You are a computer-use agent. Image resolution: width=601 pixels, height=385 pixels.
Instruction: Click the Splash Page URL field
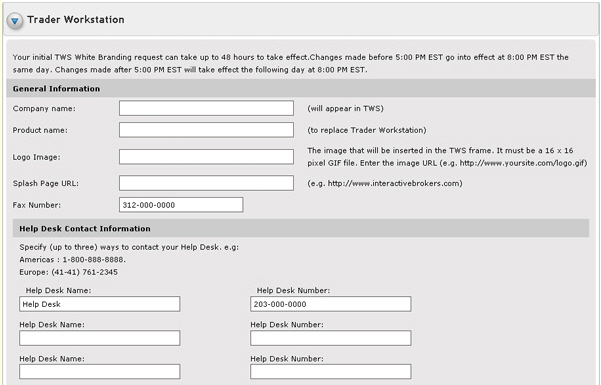point(206,183)
